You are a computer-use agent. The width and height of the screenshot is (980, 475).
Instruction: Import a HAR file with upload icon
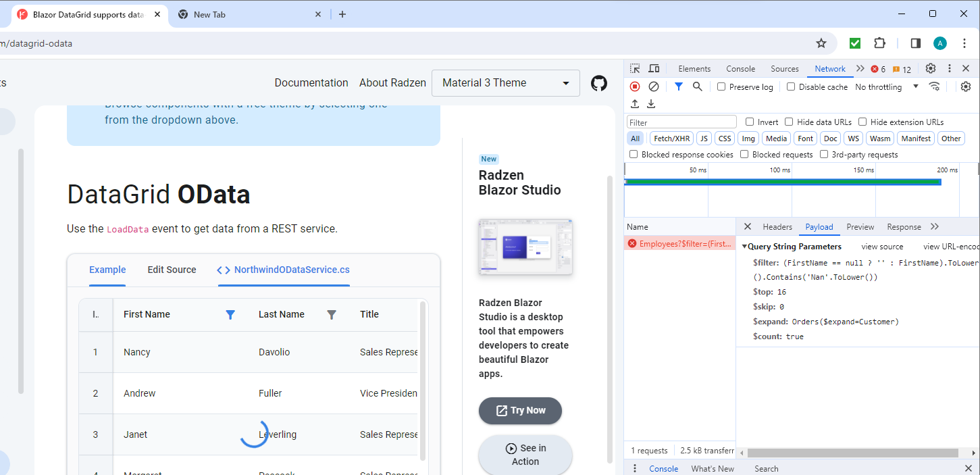click(635, 103)
